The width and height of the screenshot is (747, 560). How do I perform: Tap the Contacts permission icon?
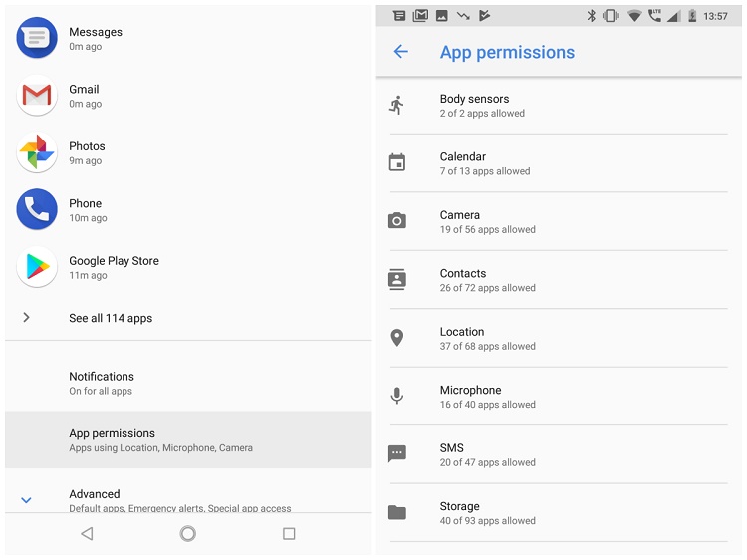tap(396, 279)
